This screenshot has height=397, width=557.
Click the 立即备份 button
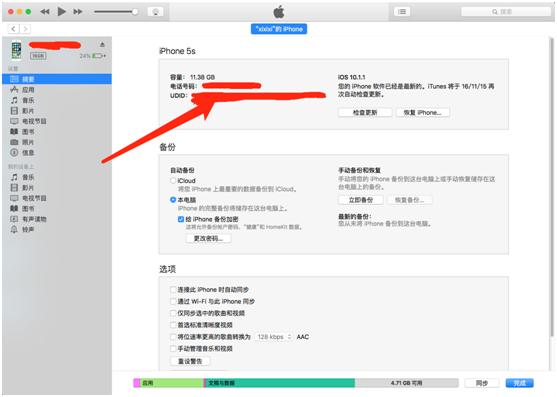(x=361, y=200)
